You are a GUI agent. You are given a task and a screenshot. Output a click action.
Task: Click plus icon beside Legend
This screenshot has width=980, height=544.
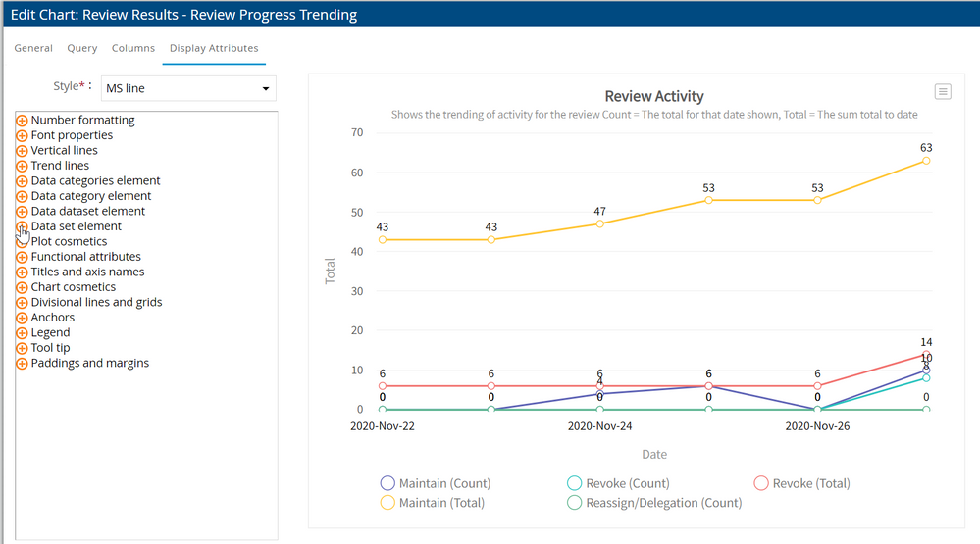[22, 333]
